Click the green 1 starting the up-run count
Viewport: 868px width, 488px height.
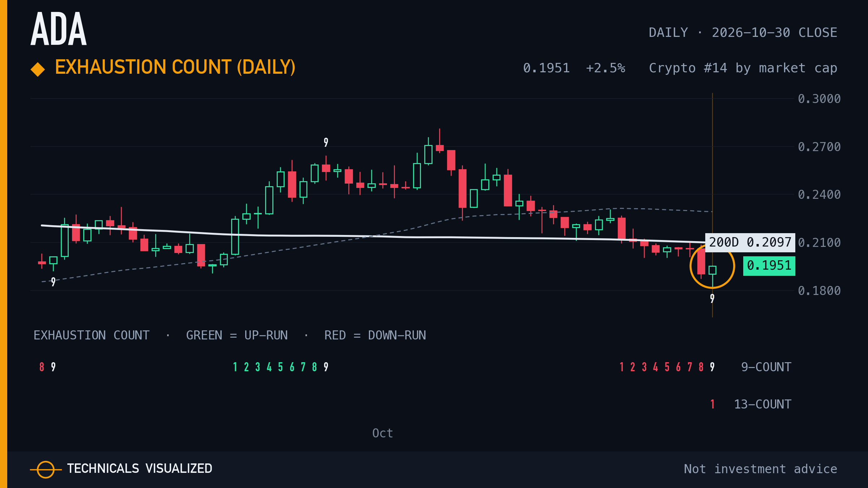click(235, 367)
